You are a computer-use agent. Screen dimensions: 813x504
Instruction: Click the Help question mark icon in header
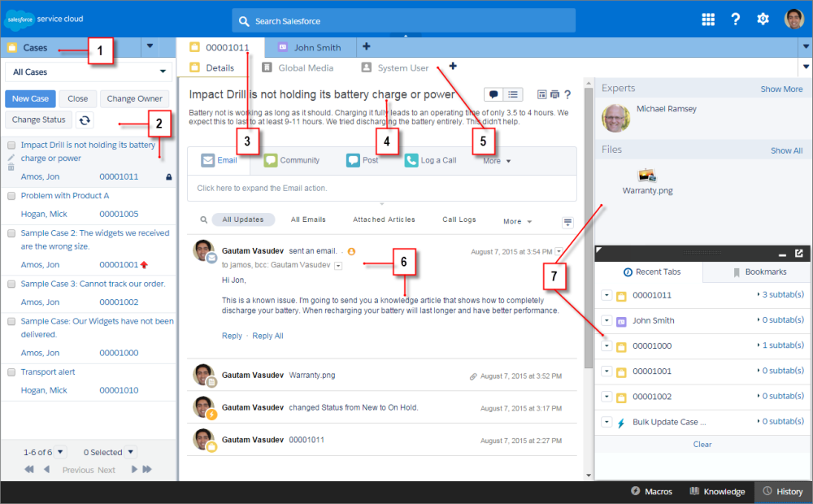click(735, 20)
